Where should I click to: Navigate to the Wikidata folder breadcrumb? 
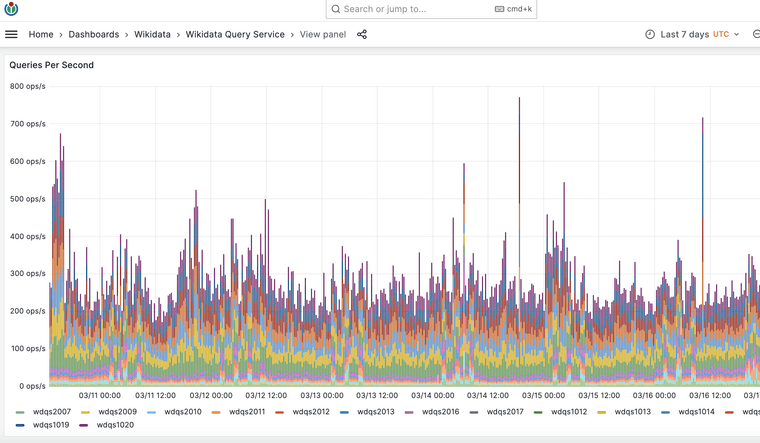point(152,34)
